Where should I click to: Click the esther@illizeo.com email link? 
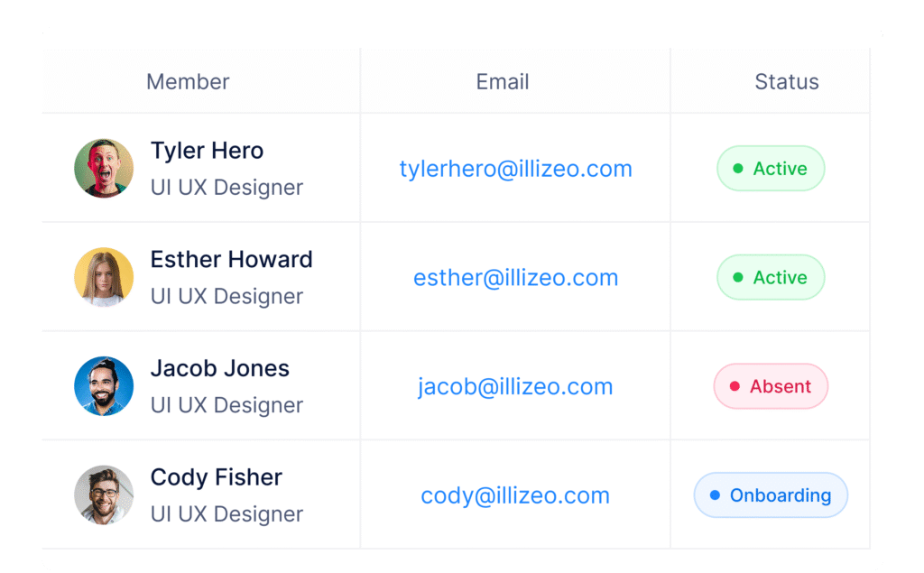click(x=515, y=278)
